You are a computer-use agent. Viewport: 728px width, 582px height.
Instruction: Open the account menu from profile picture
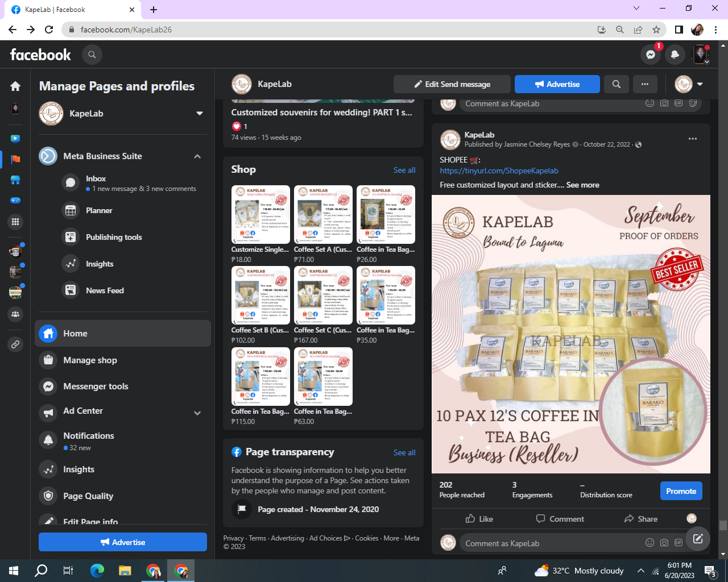(701, 55)
